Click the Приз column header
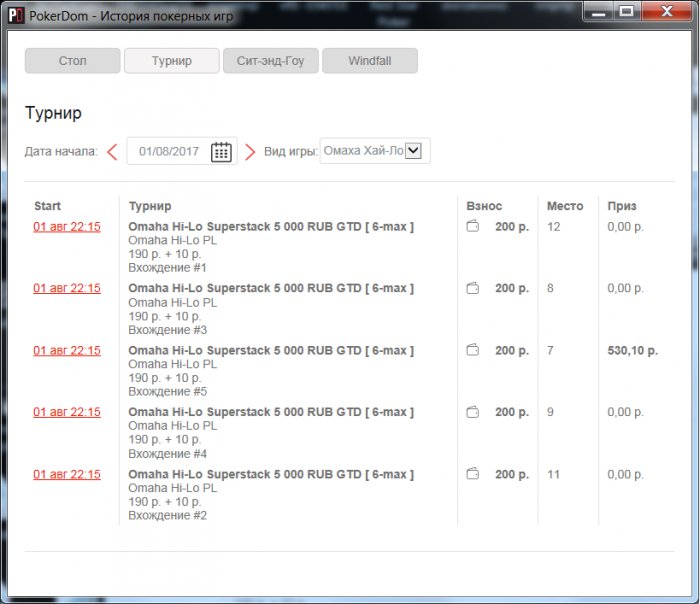This screenshot has width=700, height=604. pos(622,206)
